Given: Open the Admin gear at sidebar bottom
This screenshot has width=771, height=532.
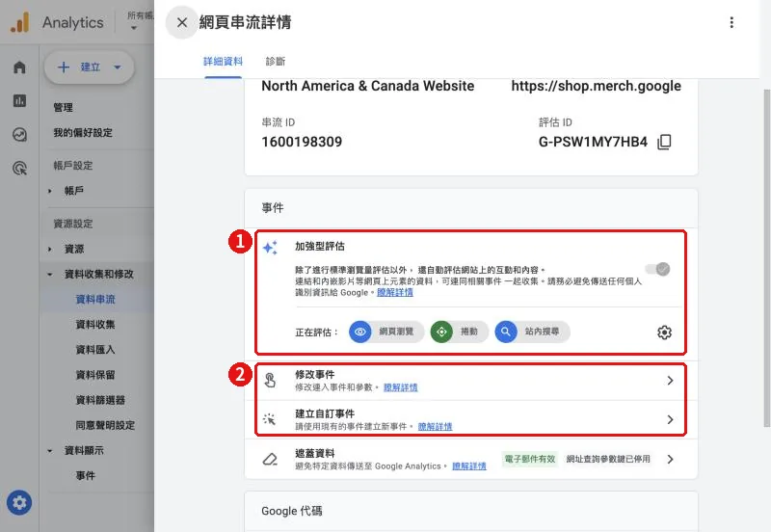Looking at the screenshot, I should click(19, 503).
